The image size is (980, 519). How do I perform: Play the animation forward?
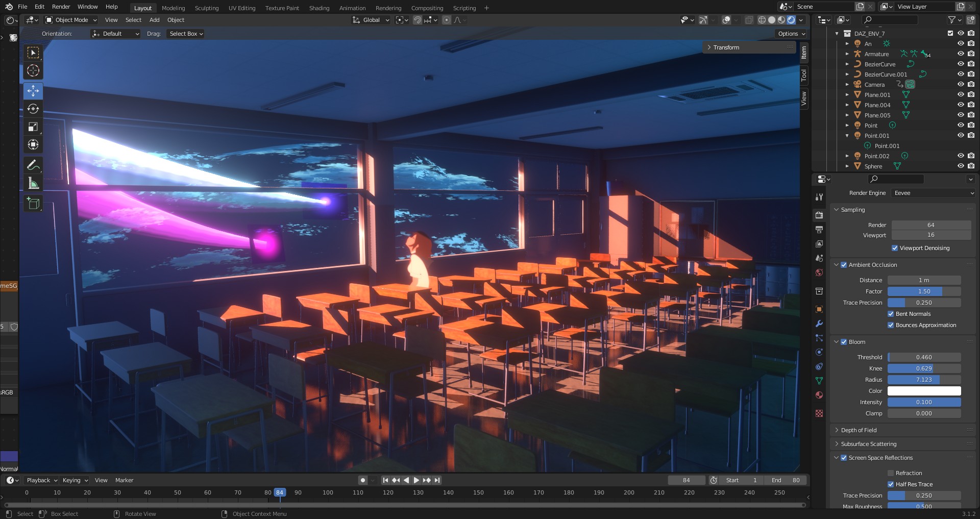tap(416, 480)
